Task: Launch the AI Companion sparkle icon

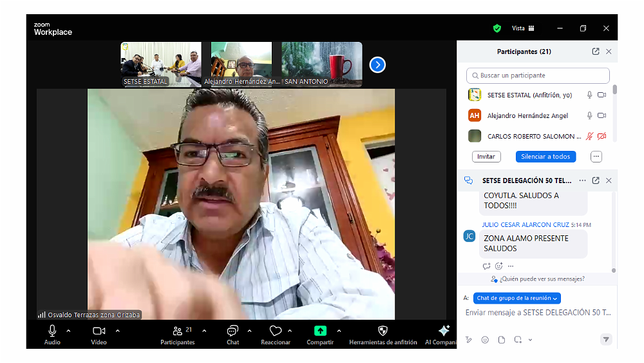Action: click(x=444, y=331)
